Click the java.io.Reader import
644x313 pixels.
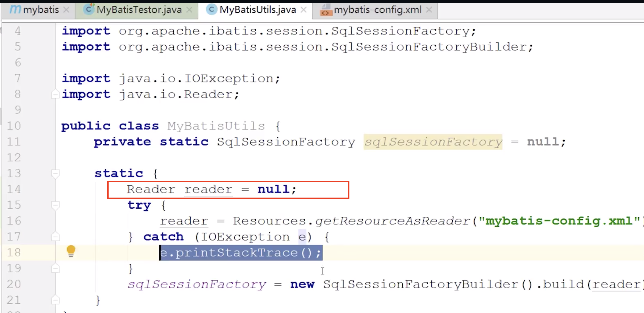tap(179, 94)
